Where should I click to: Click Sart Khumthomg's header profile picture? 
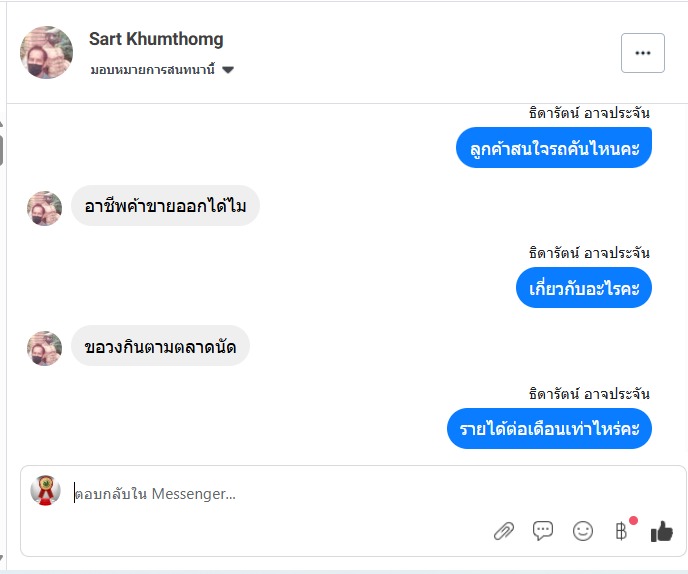click(x=46, y=53)
